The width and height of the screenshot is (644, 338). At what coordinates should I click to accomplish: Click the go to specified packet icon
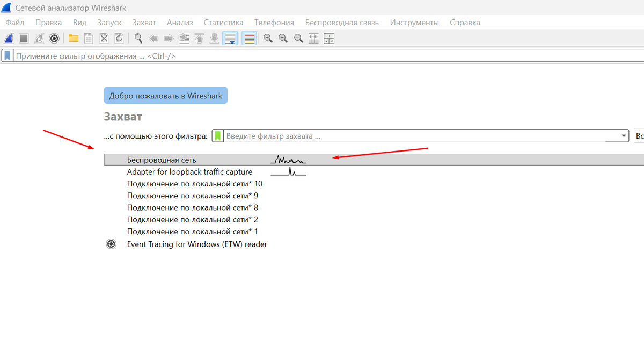(184, 39)
